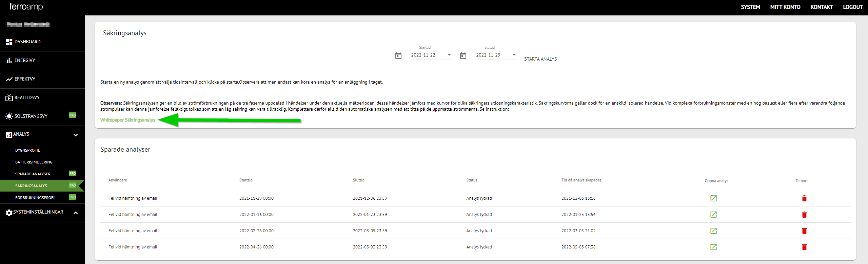This screenshot has height=264, width=868.
Task: Open MITT KONTO in top bar
Action: tap(785, 7)
